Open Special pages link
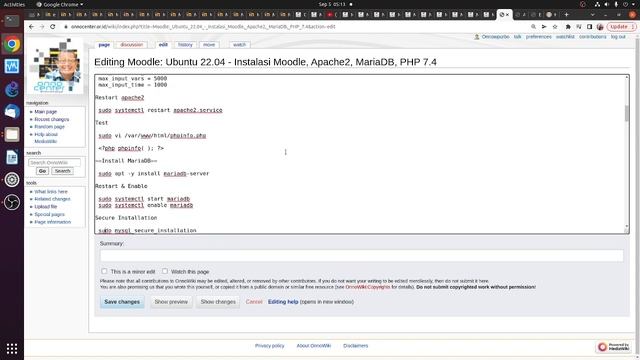The width and height of the screenshot is (640, 360). (x=49, y=215)
